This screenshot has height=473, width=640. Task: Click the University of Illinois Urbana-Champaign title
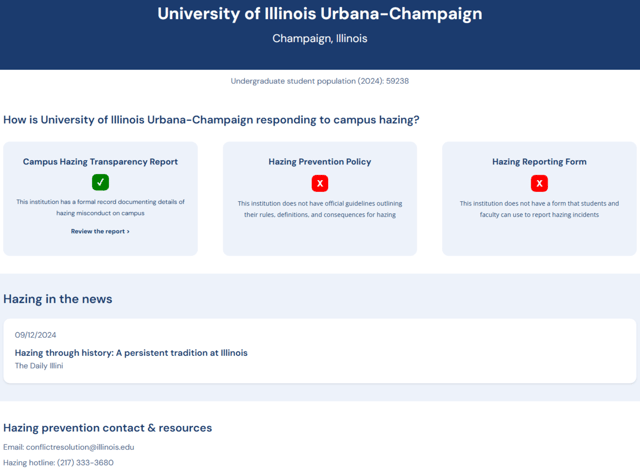pyautogui.click(x=320, y=13)
